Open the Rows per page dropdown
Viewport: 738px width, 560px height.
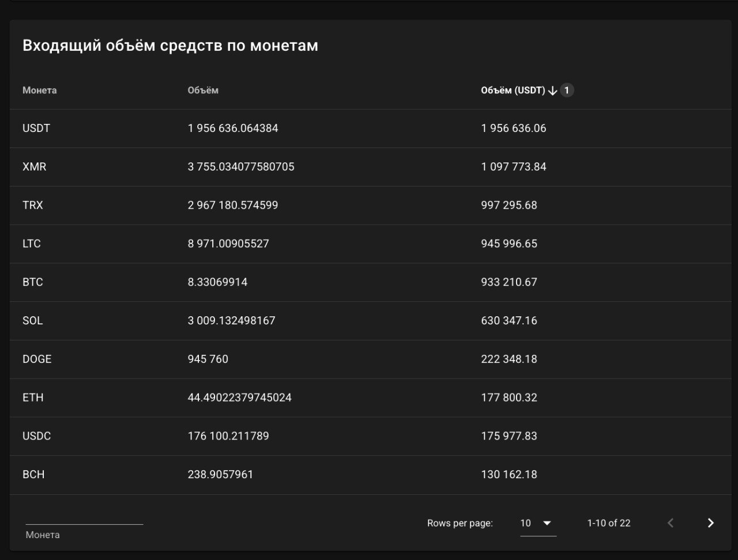point(538,523)
